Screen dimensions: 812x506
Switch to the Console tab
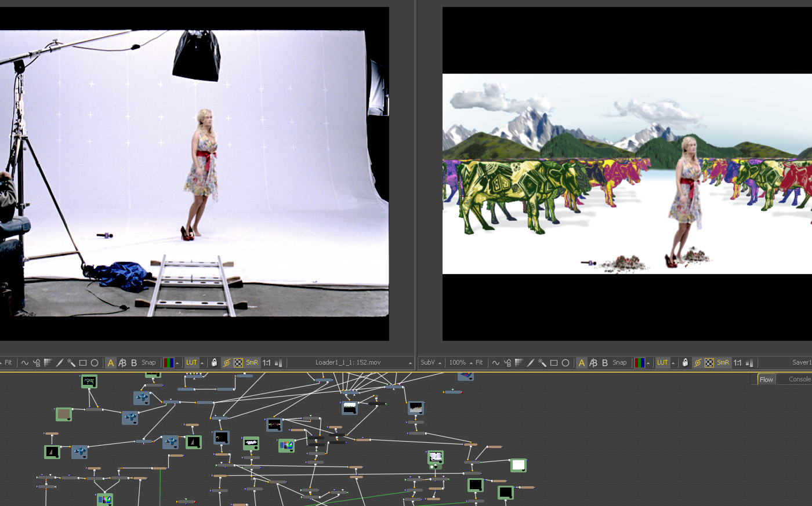800,380
